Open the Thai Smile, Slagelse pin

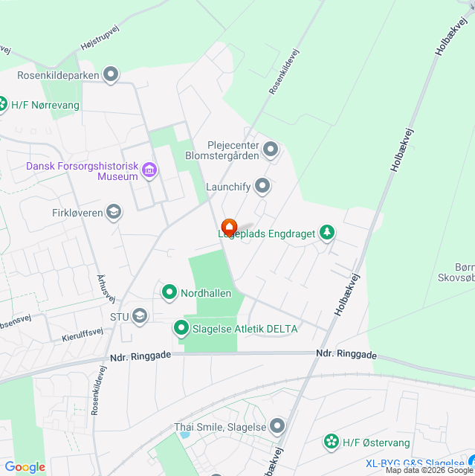277,426
